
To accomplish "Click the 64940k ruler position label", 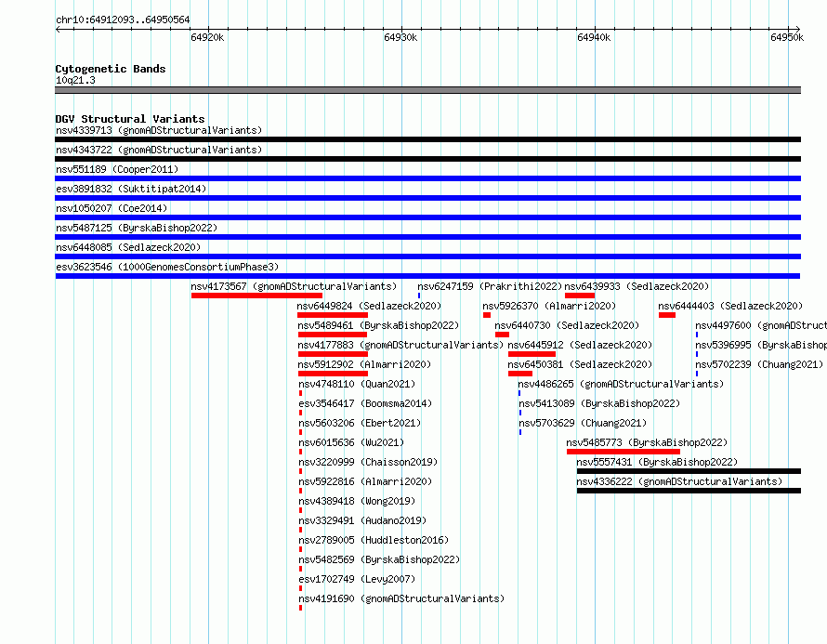I will (x=594, y=37).
